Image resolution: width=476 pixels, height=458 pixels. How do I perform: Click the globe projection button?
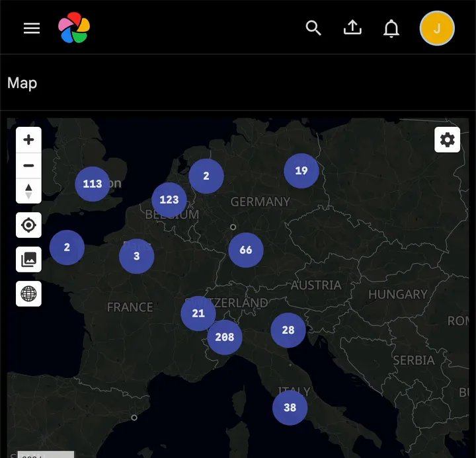pyautogui.click(x=28, y=294)
